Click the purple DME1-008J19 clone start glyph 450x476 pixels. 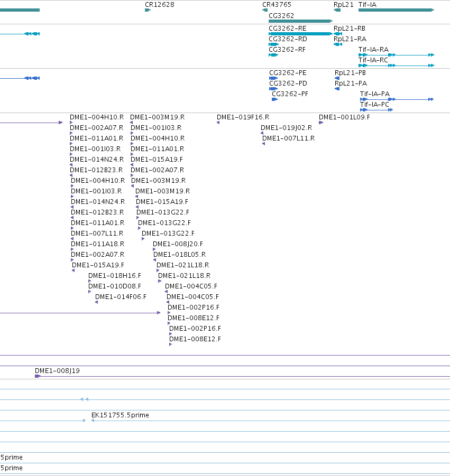tap(38, 376)
